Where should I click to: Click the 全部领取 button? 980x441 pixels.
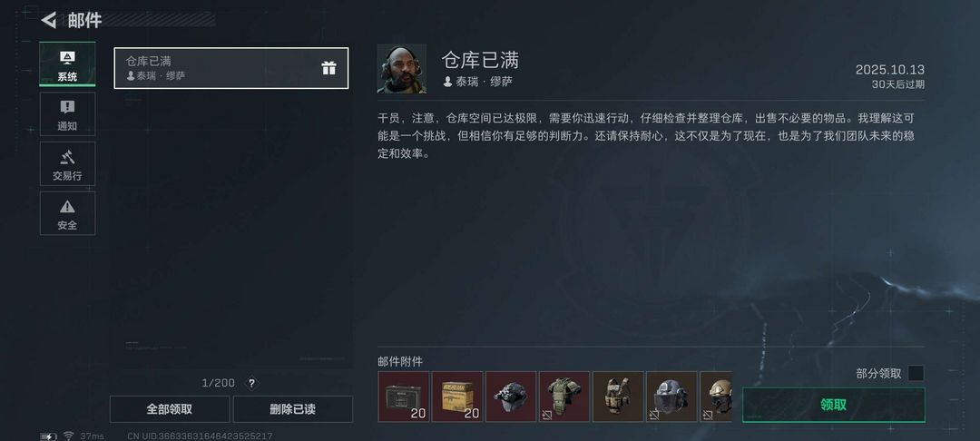170,409
